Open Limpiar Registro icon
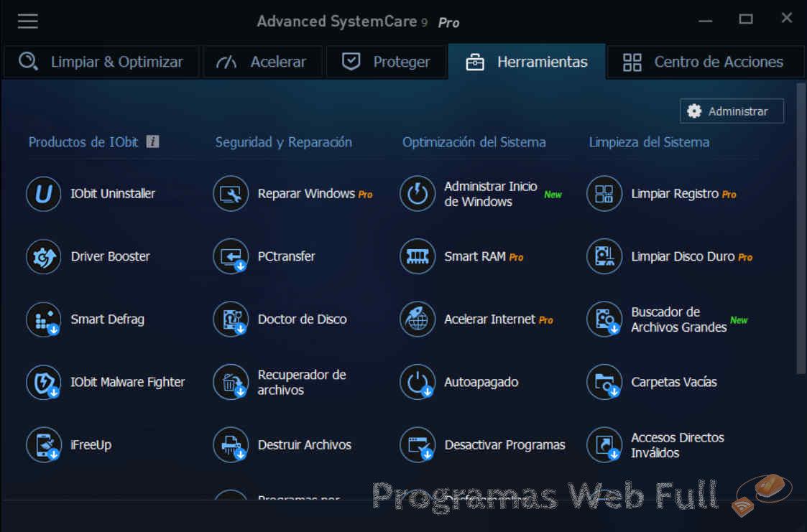807x532 pixels. point(604,194)
